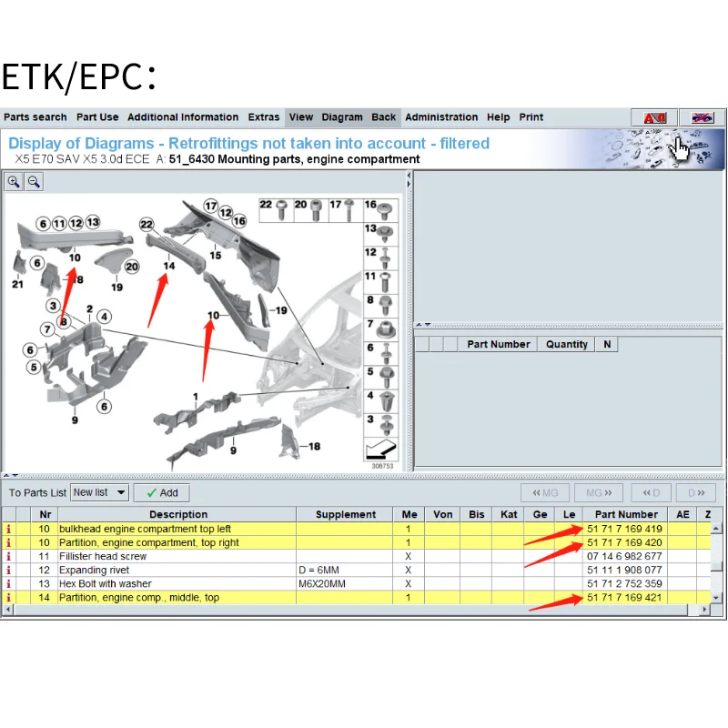Select part number 07 14 6 982 677
The image size is (728, 728).
624,556
